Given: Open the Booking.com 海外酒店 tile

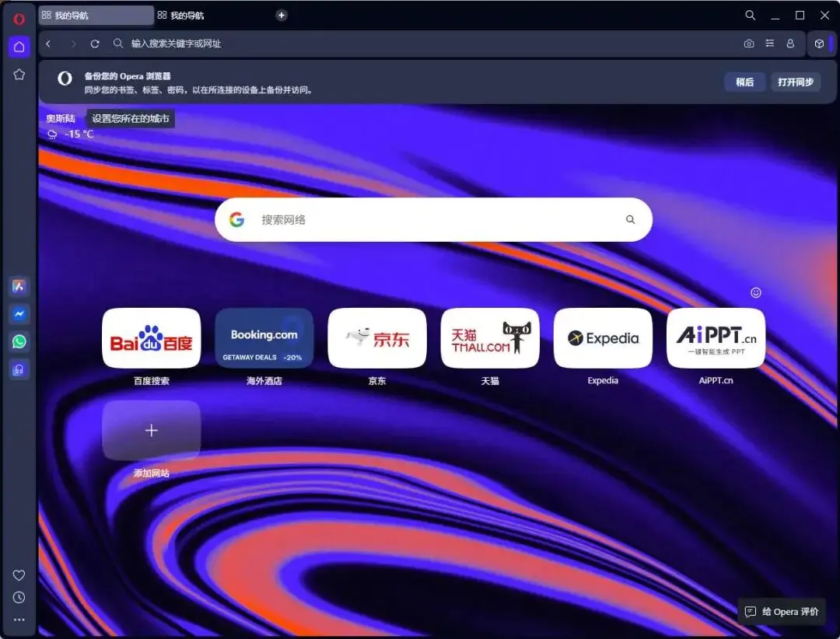Looking at the screenshot, I should click(264, 338).
